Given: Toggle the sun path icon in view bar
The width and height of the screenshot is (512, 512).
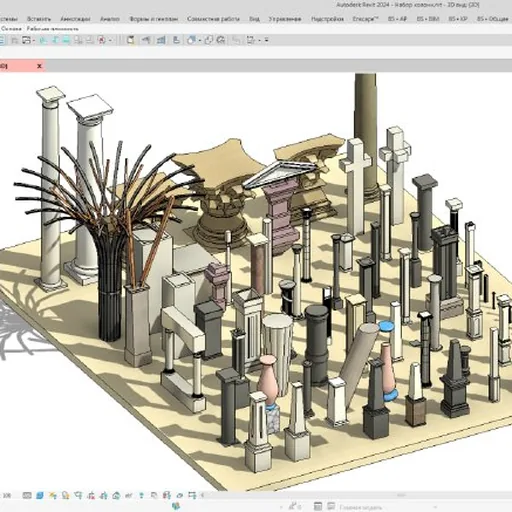Looking at the screenshot, I should [x=52, y=495].
